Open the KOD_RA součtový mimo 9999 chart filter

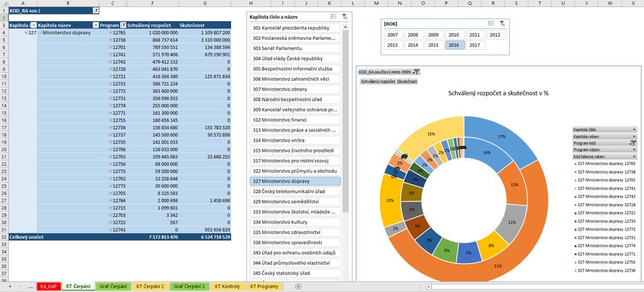click(x=416, y=72)
